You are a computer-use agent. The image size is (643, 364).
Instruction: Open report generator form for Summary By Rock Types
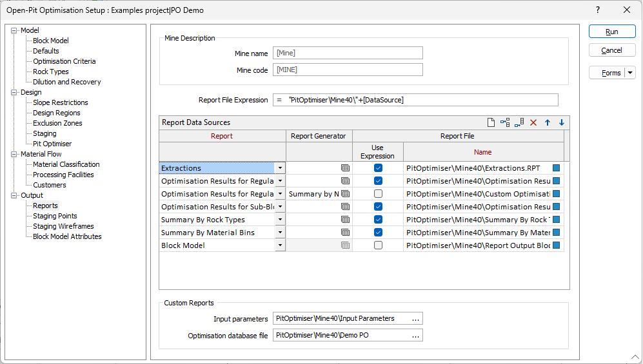coord(345,220)
